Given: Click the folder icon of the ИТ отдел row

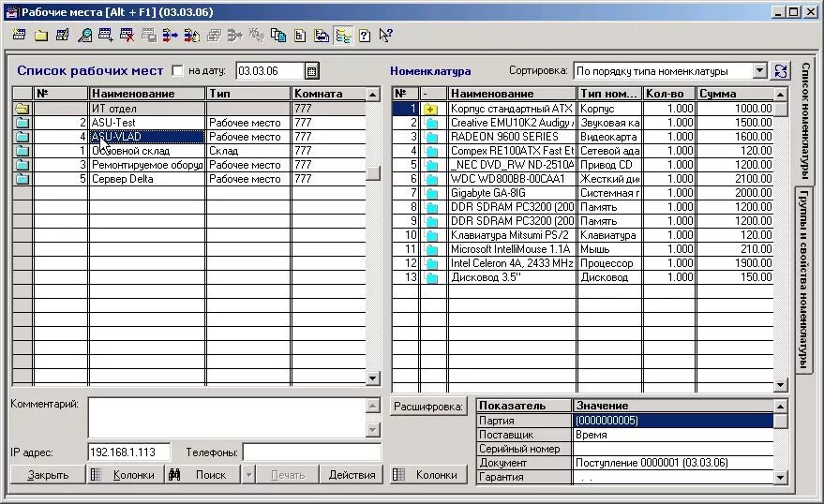Looking at the screenshot, I should (x=22, y=109).
